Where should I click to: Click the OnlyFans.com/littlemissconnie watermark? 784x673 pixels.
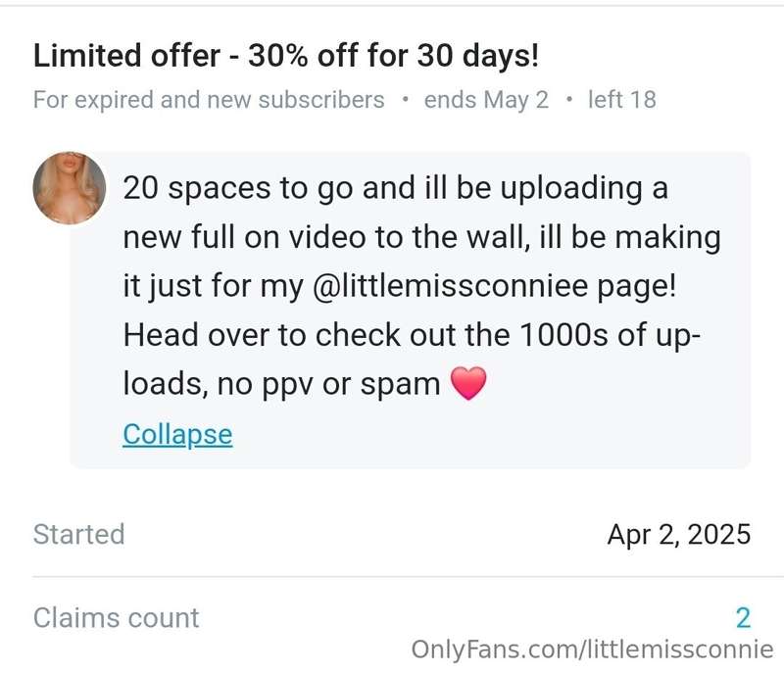[592, 650]
